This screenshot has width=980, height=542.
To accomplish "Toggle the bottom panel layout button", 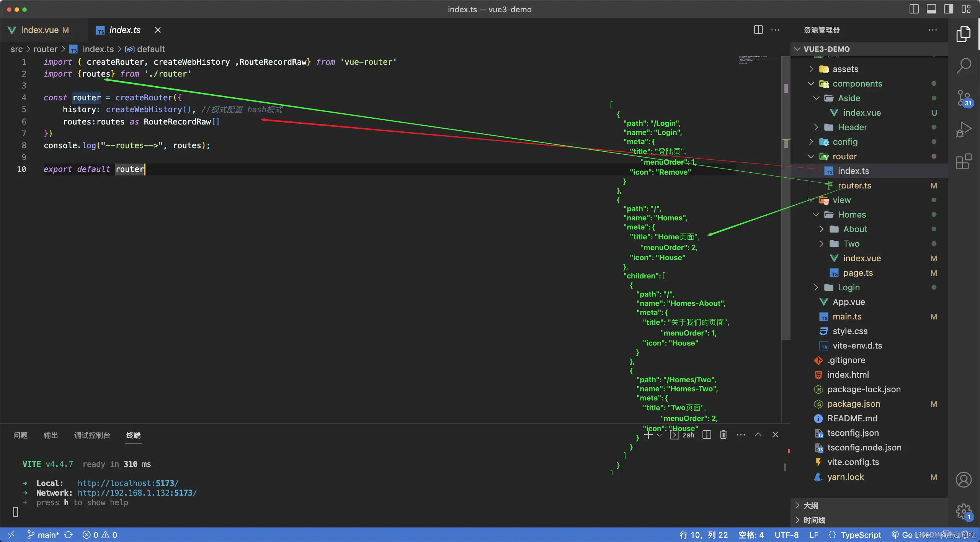I will [x=931, y=9].
